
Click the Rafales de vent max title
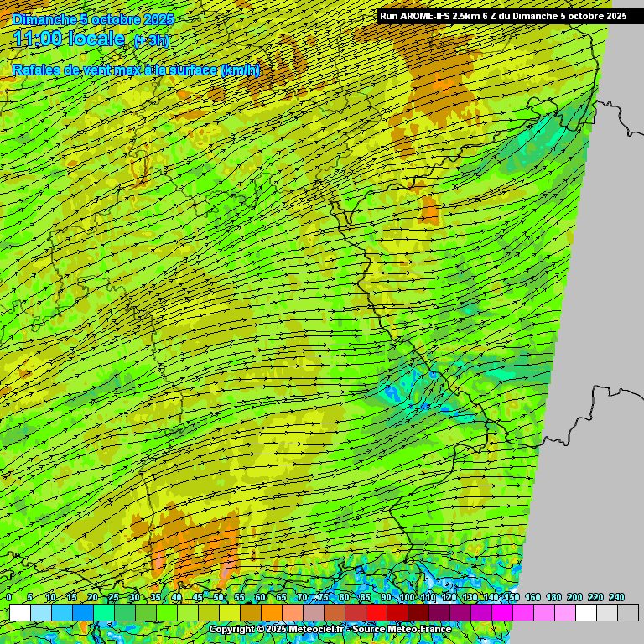coord(136,70)
